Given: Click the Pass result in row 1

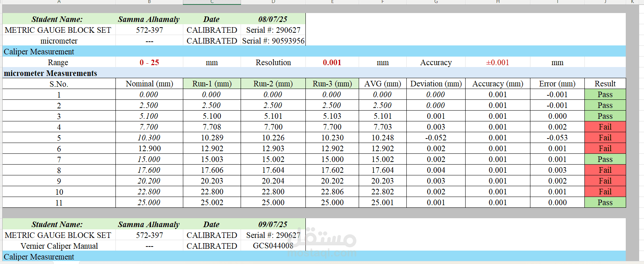Looking at the screenshot, I should 605,95.
